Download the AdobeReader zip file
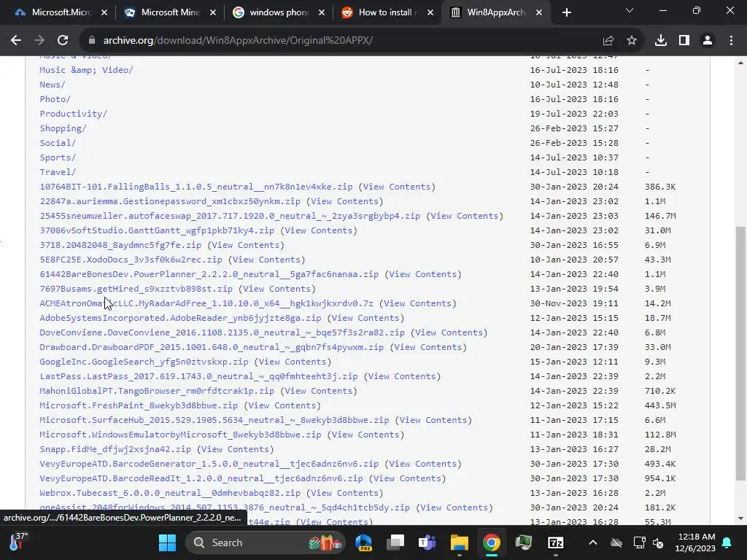747x560 pixels. tap(181, 318)
